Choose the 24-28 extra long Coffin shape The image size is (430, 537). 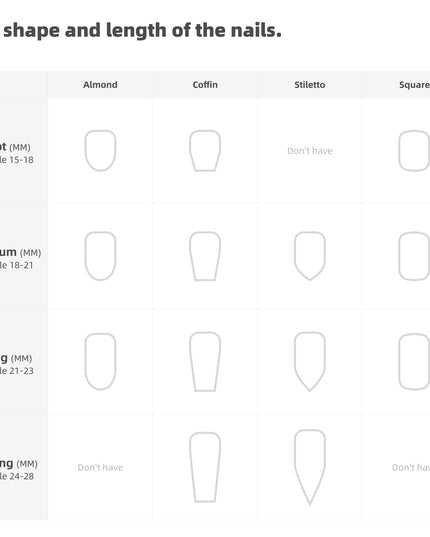point(205,467)
